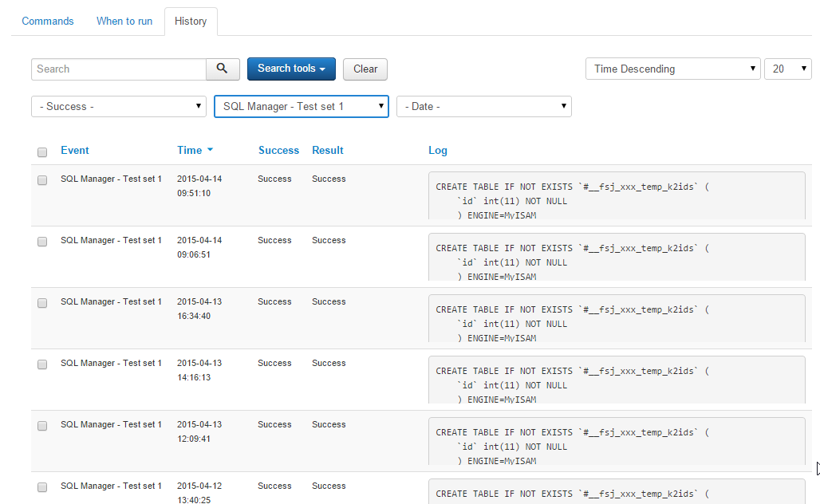
Task: Open the SQL Manager - Test set 1 filter
Action: pyautogui.click(x=301, y=107)
